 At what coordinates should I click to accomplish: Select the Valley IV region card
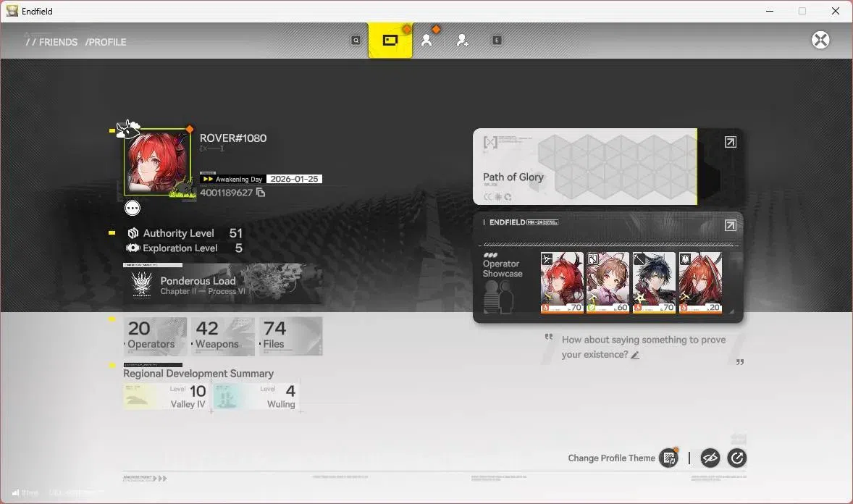pyautogui.click(x=167, y=396)
